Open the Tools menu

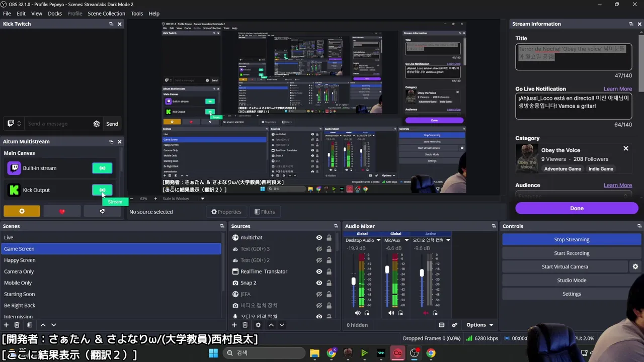point(137,14)
